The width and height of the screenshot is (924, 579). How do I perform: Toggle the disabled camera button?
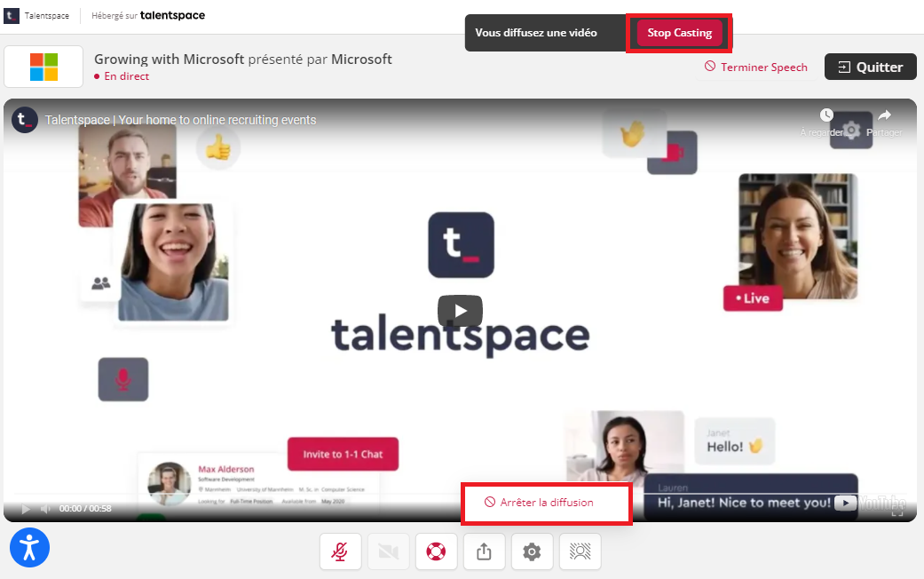click(x=389, y=551)
